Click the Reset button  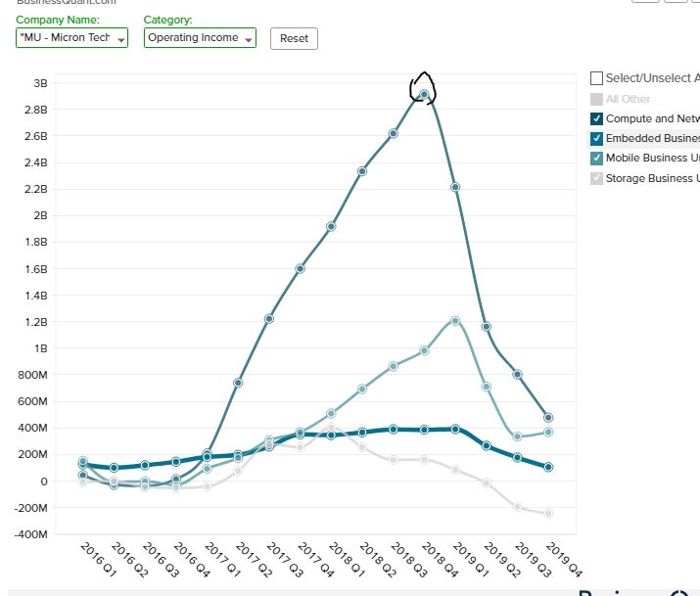click(x=295, y=38)
